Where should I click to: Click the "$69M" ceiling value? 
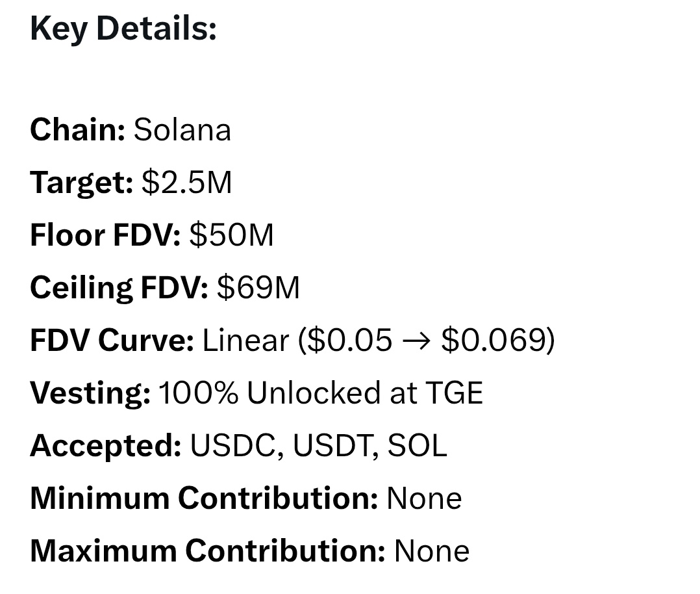[258, 287]
